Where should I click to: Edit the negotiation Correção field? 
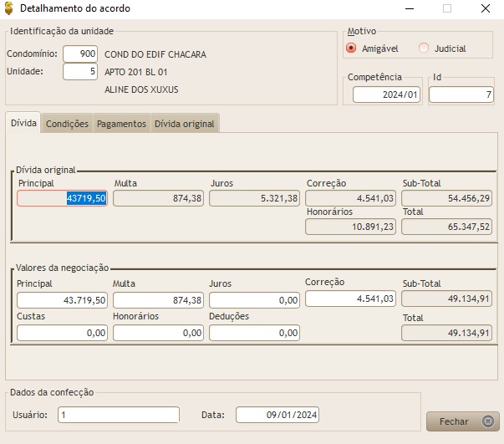pyautogui.click(x=350, y=298)
